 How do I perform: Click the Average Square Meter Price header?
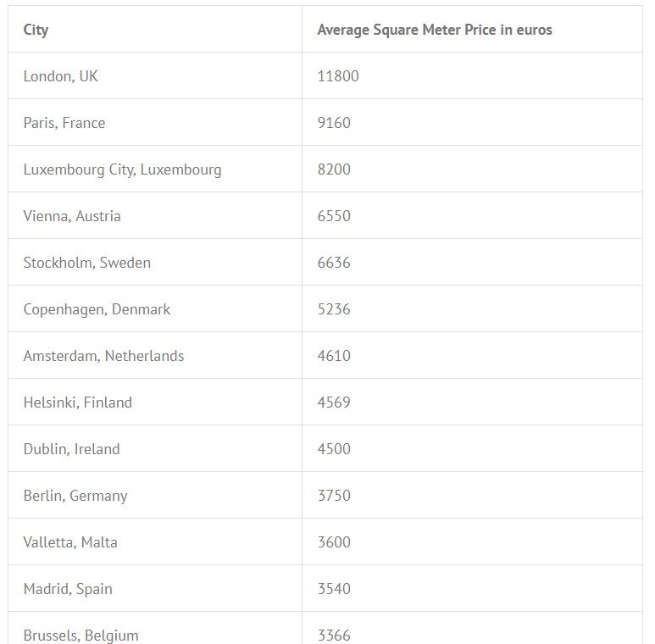[x=434, y=30]
